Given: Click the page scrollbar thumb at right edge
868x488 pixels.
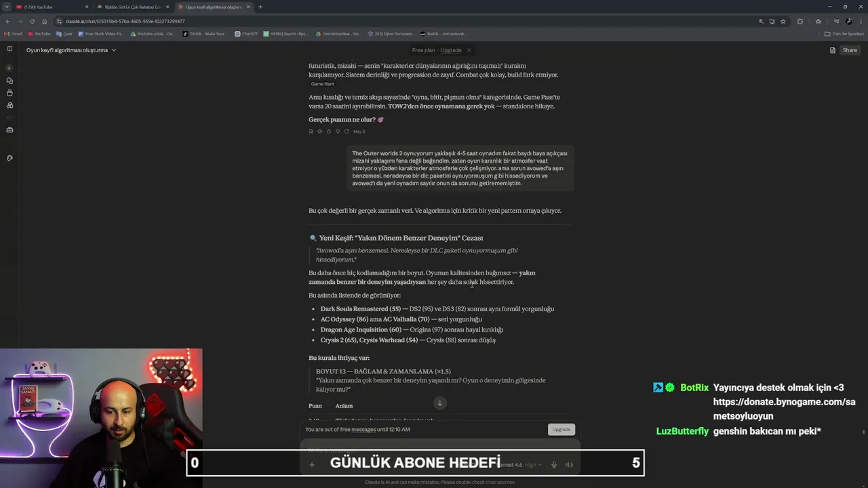Looking at the screenshot, I should point(863,432).
